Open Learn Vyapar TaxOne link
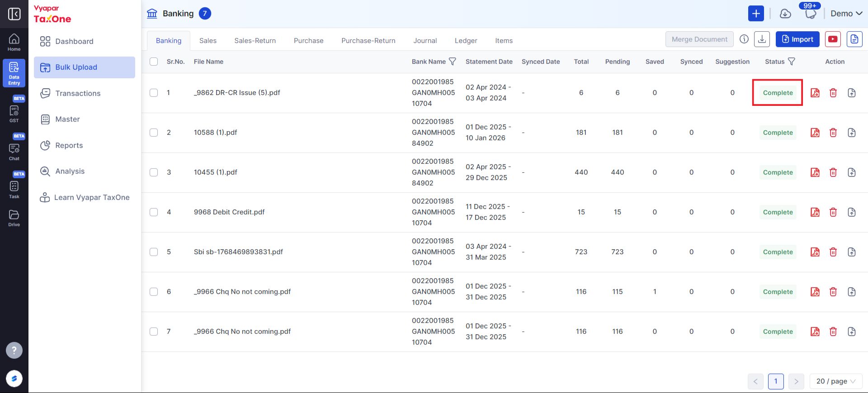The image size is (868, 393). pyautogui.click(x=85, y=197)
